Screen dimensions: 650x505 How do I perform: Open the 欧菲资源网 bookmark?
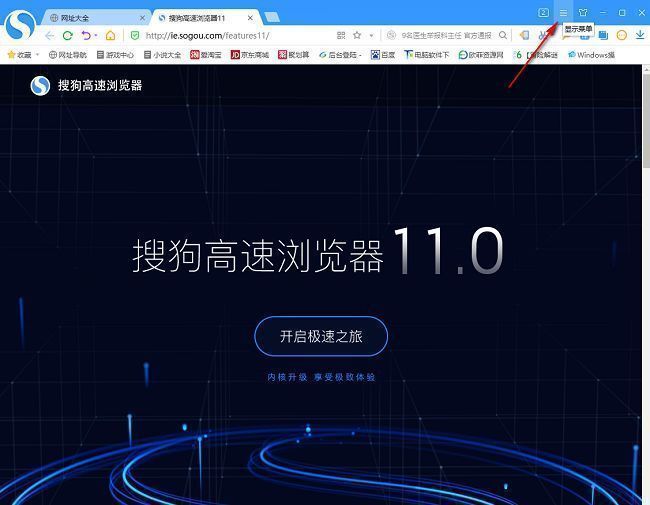(x=481, y=55)
